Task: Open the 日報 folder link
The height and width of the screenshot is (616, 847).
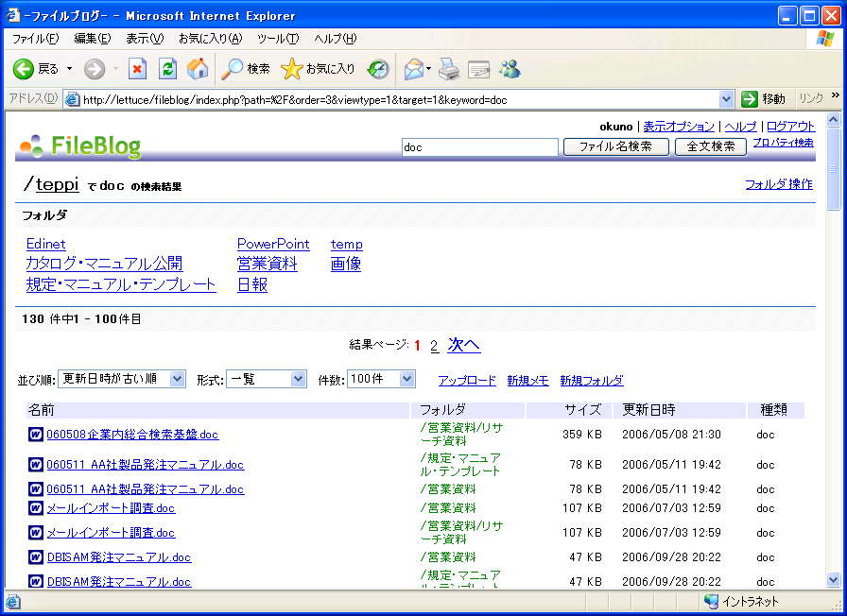Action: [252, 284]
